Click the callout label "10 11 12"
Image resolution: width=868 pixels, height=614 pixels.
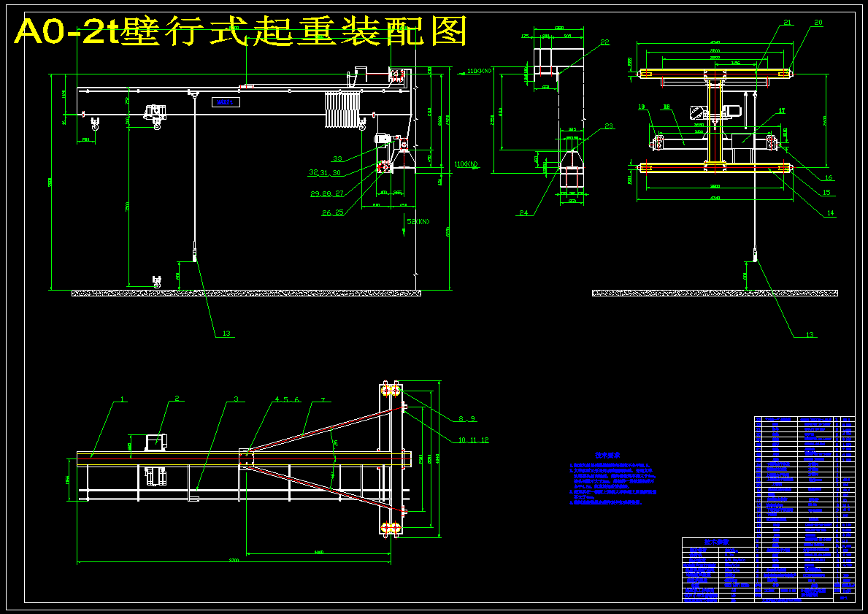(473, 440)
